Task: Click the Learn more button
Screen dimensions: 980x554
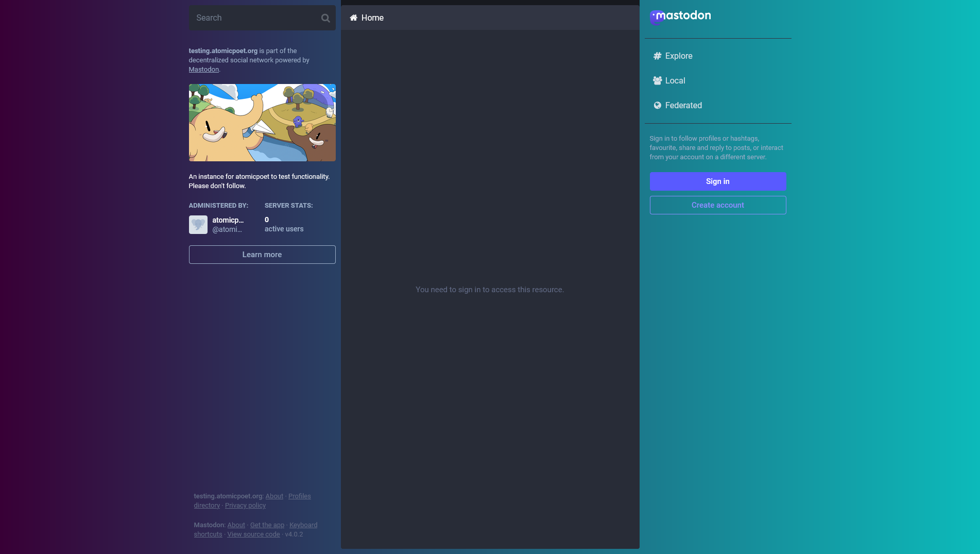Action: pyautogui.click(x=262, y=255)
